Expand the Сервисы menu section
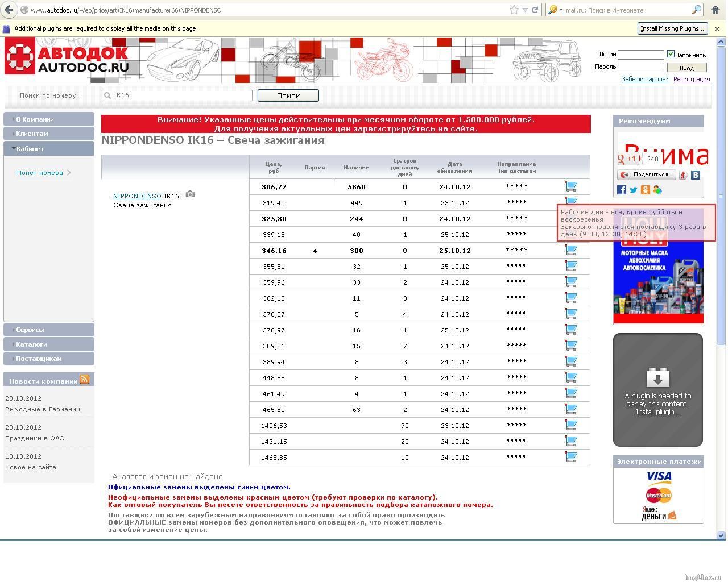 click(x=49, y=330)
